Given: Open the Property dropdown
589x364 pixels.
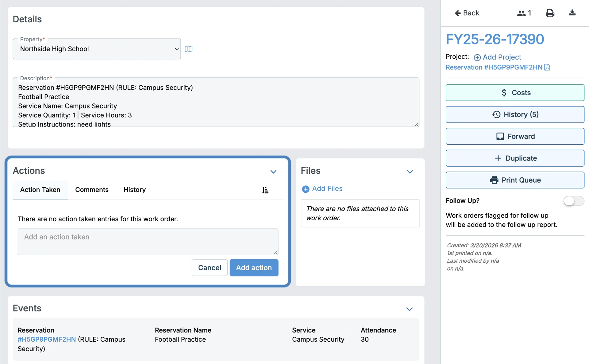Looking at the screenshot, I should 97,49.
